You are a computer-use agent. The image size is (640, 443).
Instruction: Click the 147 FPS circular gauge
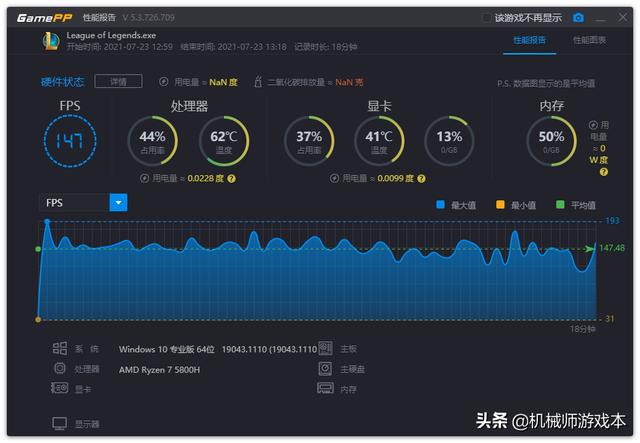[x=70, y=141]
